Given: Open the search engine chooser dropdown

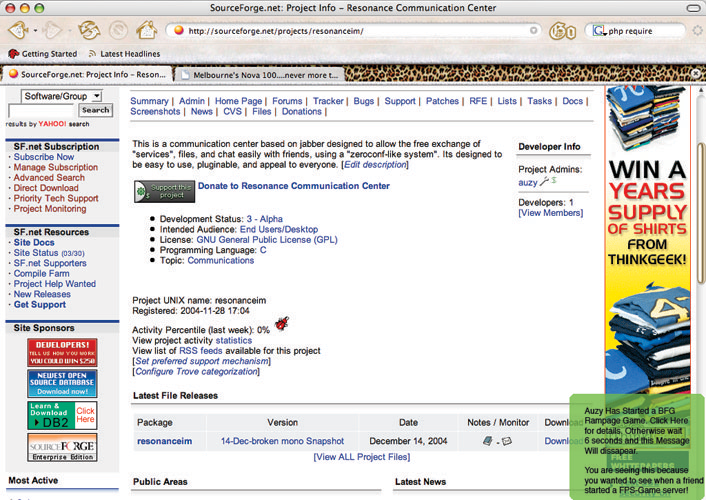Looking at the screenshot, I should click(x=602, y=30).
